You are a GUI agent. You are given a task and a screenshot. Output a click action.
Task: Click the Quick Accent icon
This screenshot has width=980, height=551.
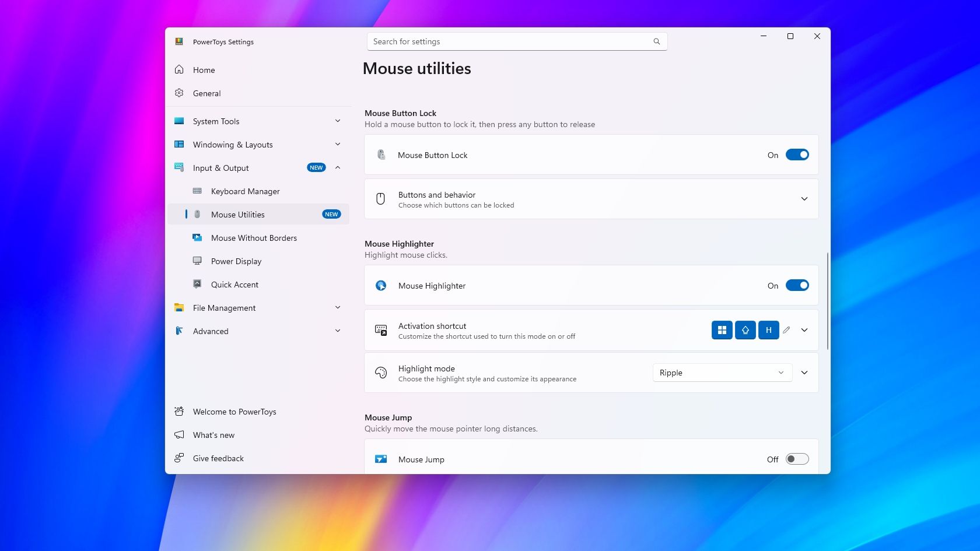(x=197, y=284)
